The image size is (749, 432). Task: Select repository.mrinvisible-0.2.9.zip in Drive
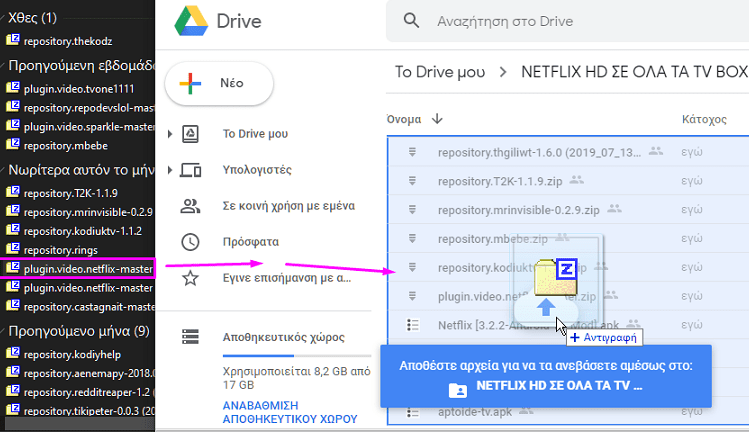(x=568, y=209)
